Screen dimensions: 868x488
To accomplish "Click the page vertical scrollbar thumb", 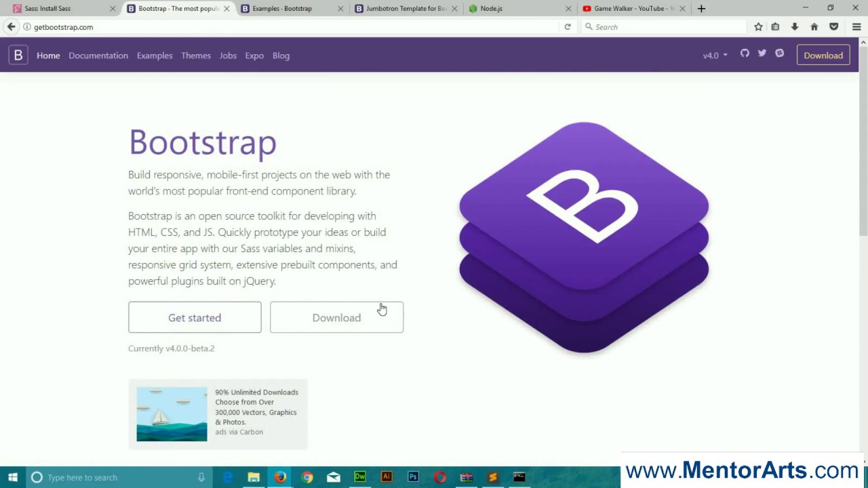I will click(x=863, y=141).
